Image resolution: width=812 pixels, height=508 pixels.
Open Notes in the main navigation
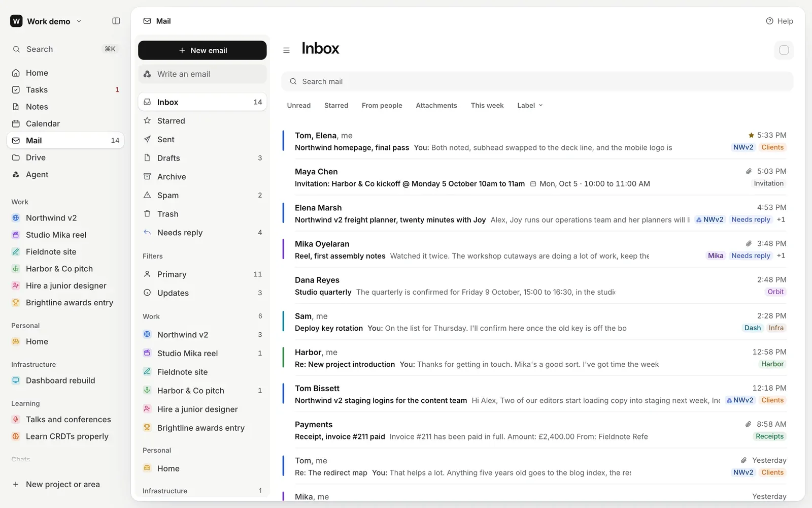coord(65,107)
